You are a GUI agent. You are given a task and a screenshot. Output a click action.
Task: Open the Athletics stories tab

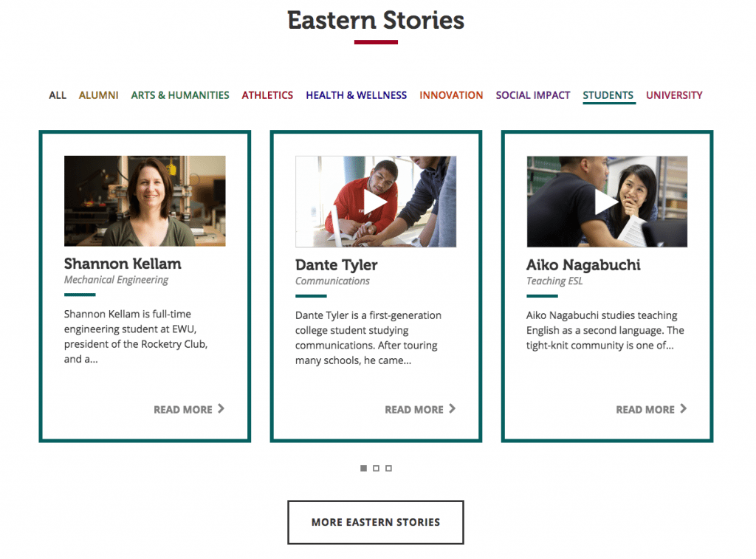pos(267,95)
